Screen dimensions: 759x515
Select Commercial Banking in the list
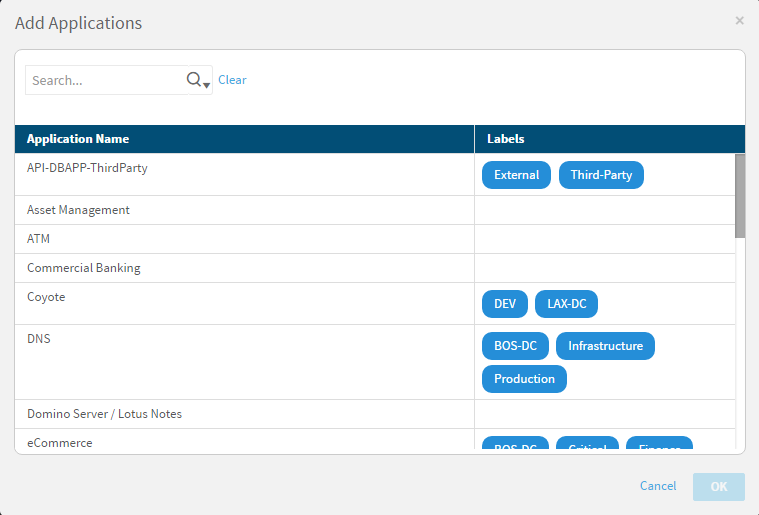point(84,268)
